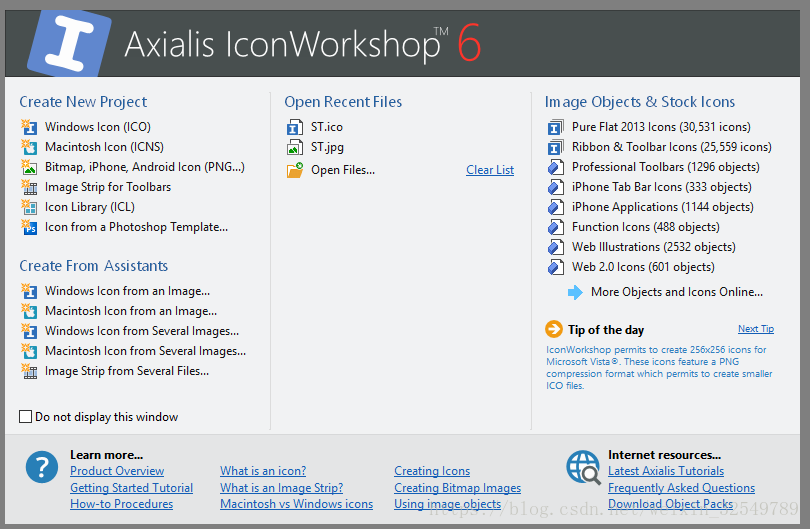Open the Using image objects link
The height and width of the screenshot is (529, 810).
click(x=447, y=504)
